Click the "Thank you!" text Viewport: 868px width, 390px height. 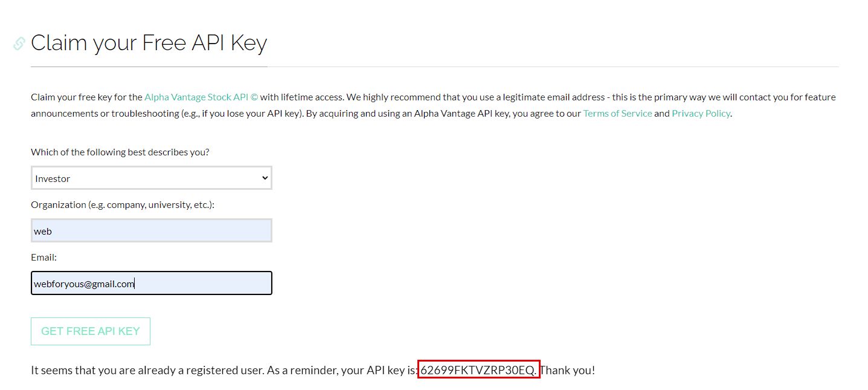click(567, 370)
